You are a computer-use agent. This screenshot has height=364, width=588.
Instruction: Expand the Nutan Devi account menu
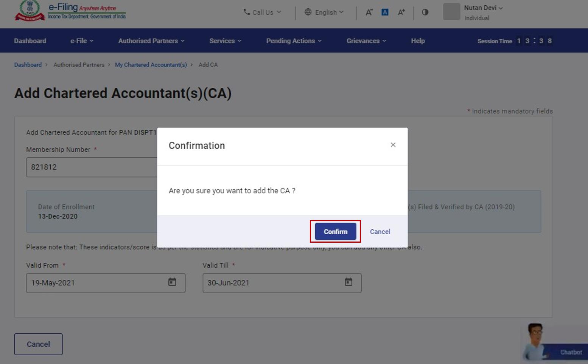coord(483,8)
